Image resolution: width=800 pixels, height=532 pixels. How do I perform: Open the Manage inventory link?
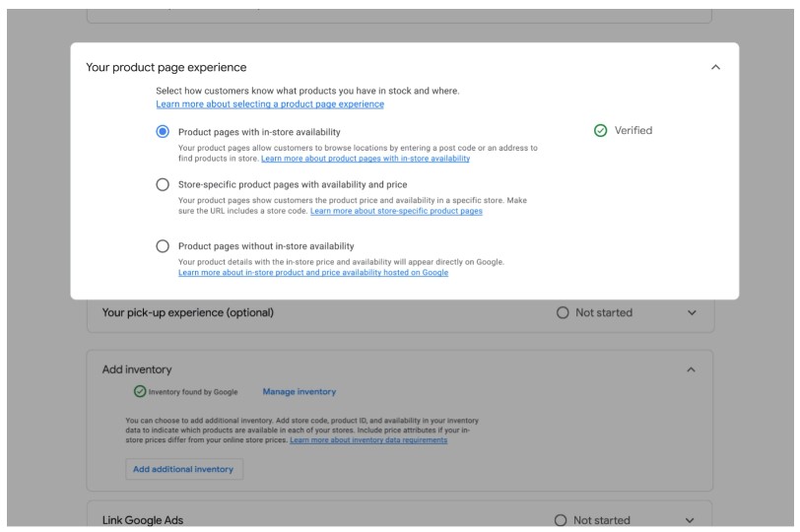click(x=299, y=392)
